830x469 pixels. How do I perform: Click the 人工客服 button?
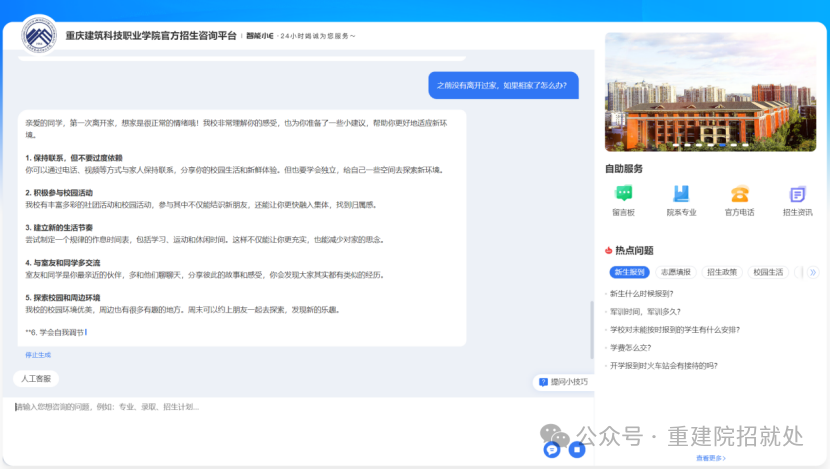click(37, 379)
